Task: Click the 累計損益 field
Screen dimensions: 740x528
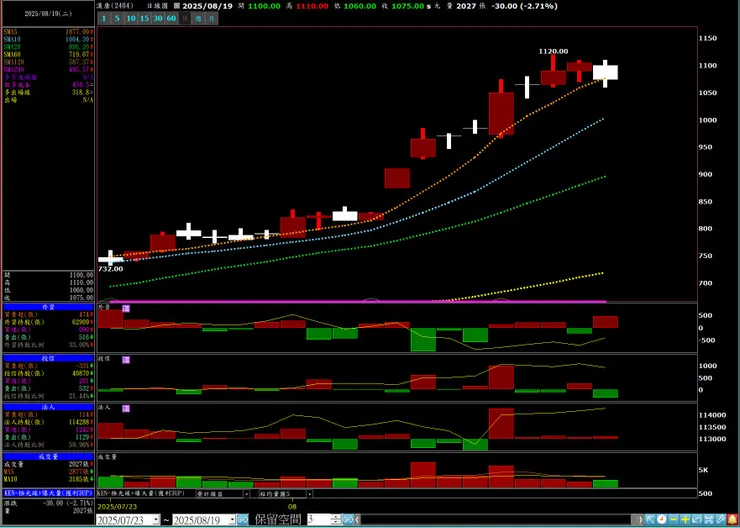Action: [x=219, y=494]
